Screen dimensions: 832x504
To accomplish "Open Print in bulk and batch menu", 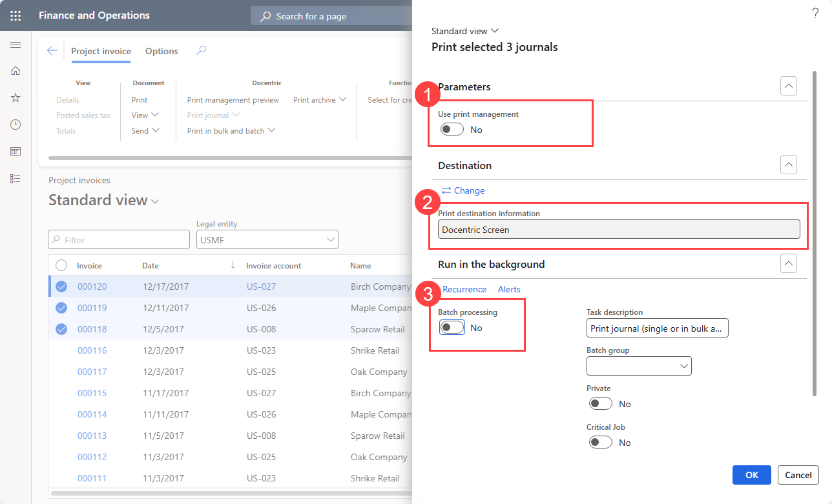I will [231, 131].
